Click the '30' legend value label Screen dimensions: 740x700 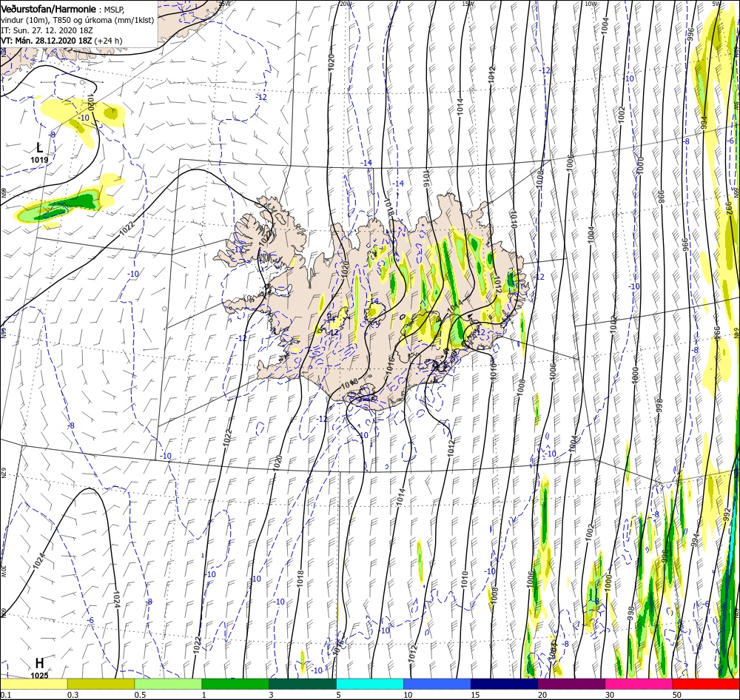coord(610,695)
